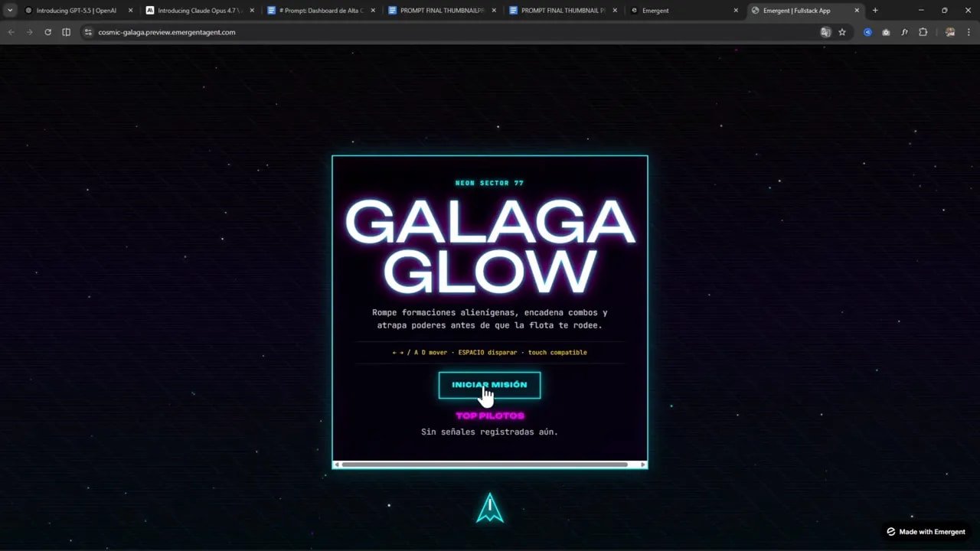Close the Emergent tab
The height and width of the screenshot is (551, 980).
(x=736, y=11)
